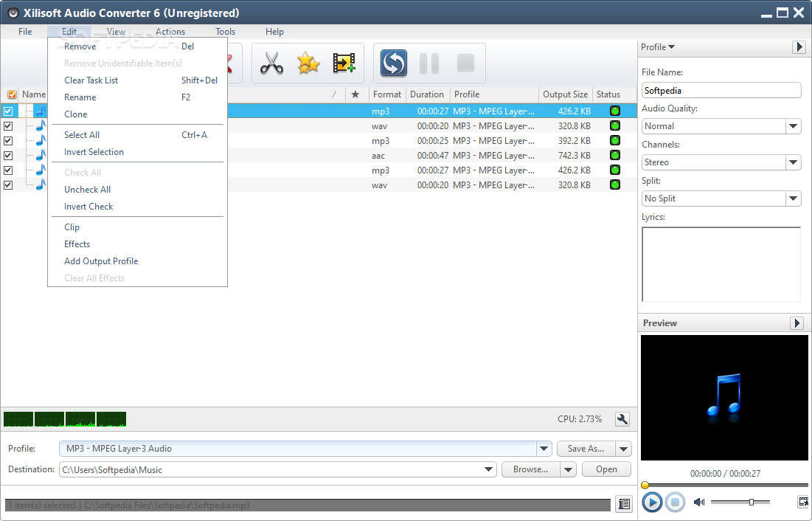
Task: Click the Xilisoft app icon in title bar
Action: click(13, 13)
